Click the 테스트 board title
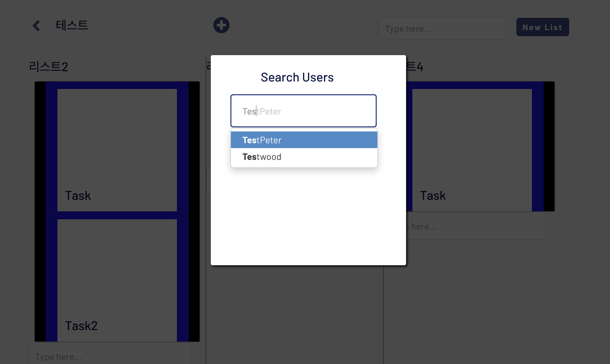Viewport: 610px width, 364px height. (72, 25)
